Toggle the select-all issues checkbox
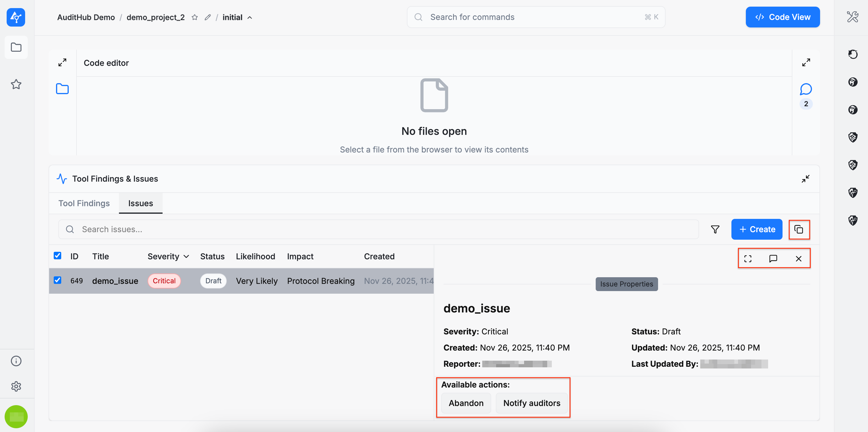 point(58,256)
